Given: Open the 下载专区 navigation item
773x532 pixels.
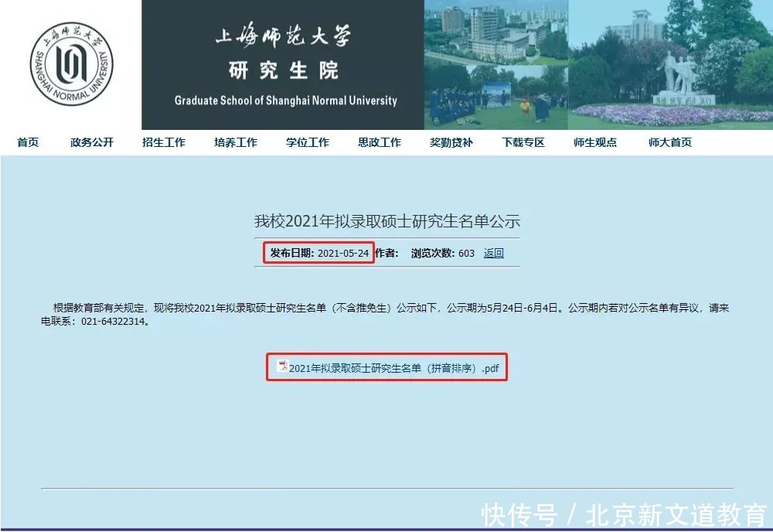Looking at the screenshot, I should [522, 142].
